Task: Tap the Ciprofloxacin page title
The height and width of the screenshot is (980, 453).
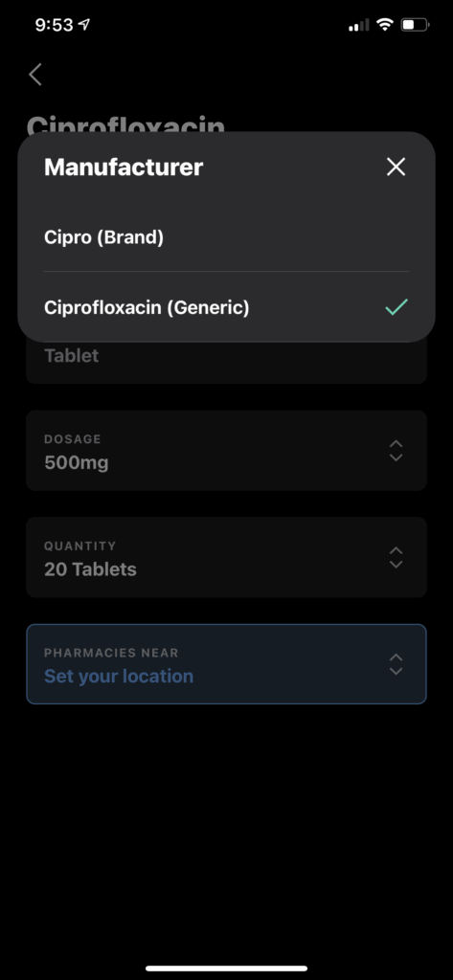Action: tap(125, 123)
